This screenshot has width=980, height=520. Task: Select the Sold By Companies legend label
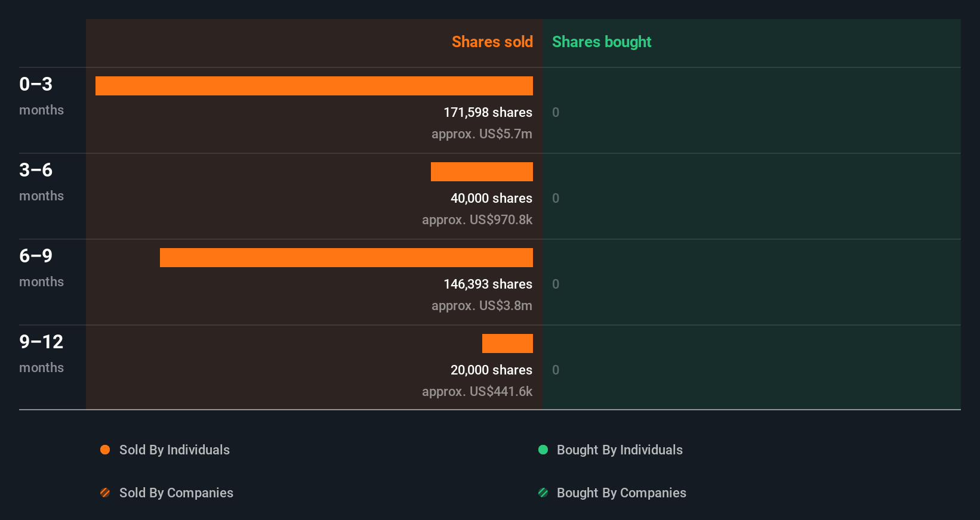[x=176, y=493]
